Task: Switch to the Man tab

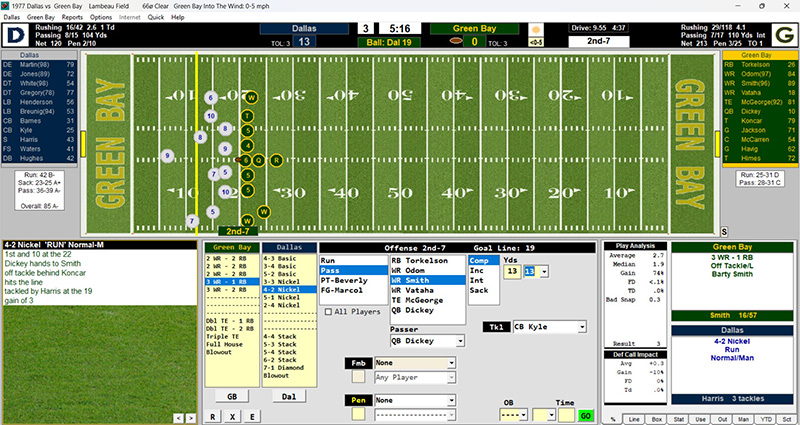Action: (743, 419)
